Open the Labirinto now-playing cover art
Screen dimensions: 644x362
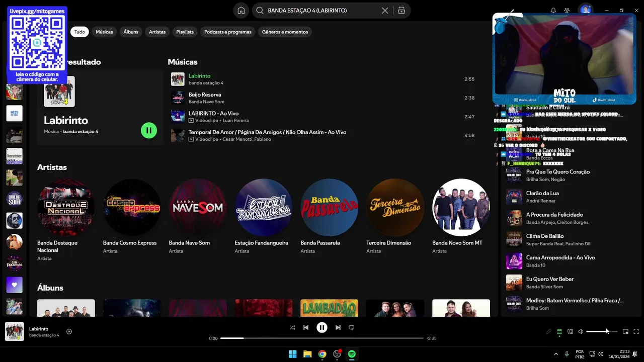pos(14,331)
